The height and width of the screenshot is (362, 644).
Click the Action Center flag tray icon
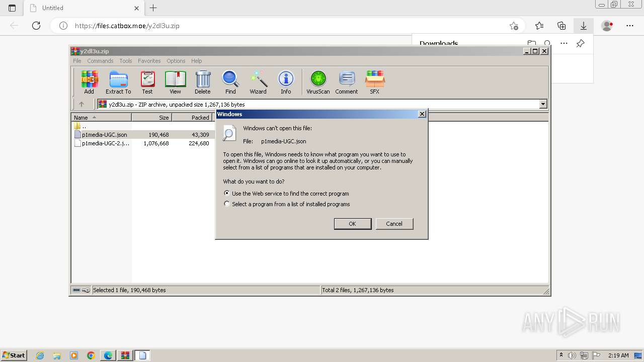point(596,355)
